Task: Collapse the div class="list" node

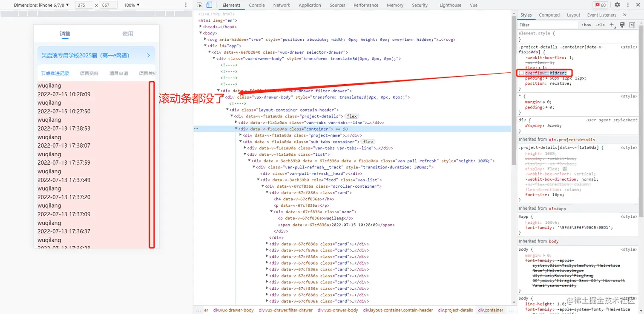Action: point(245,154)
